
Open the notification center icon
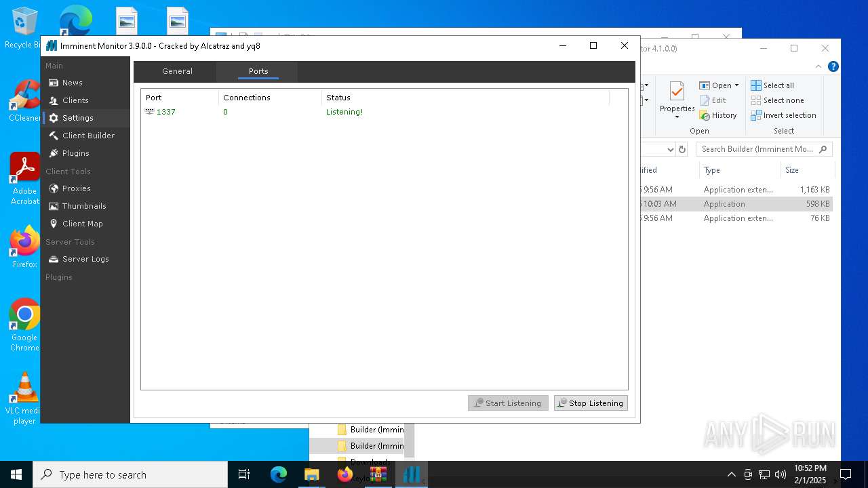846,474
